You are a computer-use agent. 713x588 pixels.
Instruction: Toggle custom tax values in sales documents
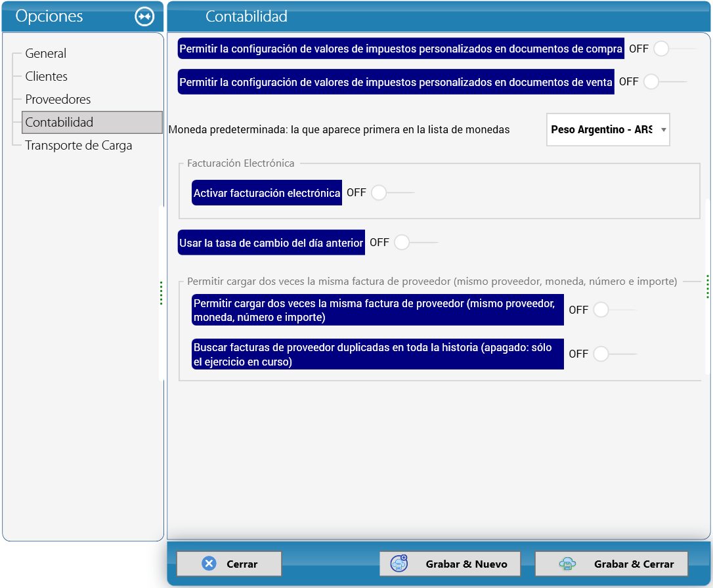(665, 82)
